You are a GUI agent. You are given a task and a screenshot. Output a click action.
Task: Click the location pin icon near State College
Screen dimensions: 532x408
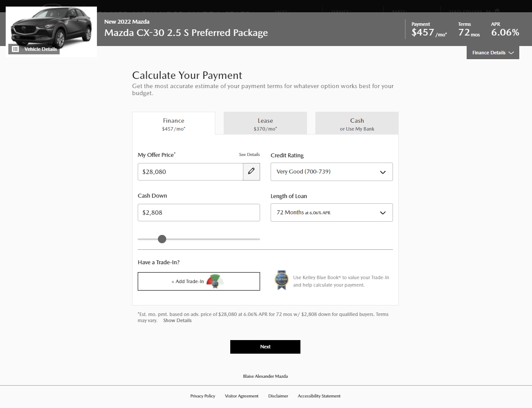click(x=497, y=11)
